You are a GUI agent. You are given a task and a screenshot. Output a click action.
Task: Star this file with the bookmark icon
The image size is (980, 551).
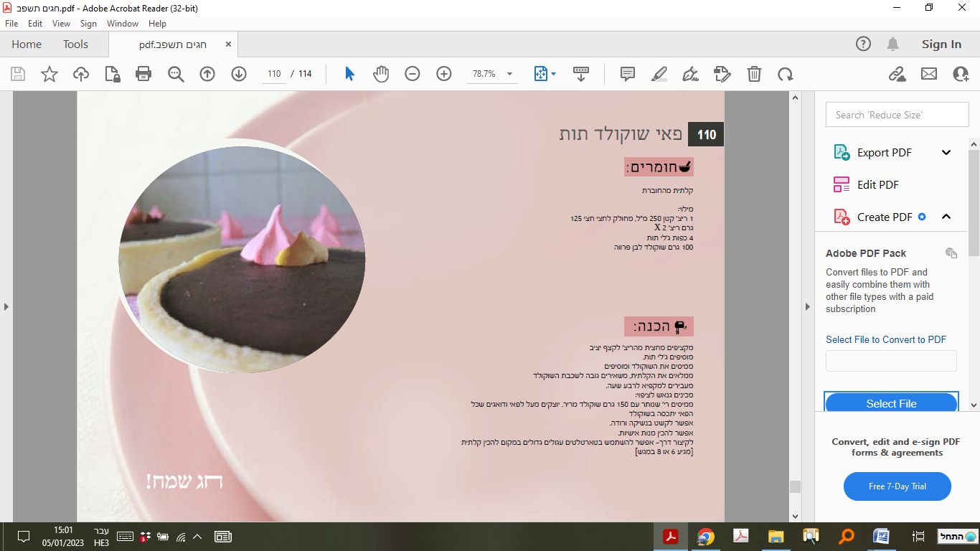pos(50,74)
